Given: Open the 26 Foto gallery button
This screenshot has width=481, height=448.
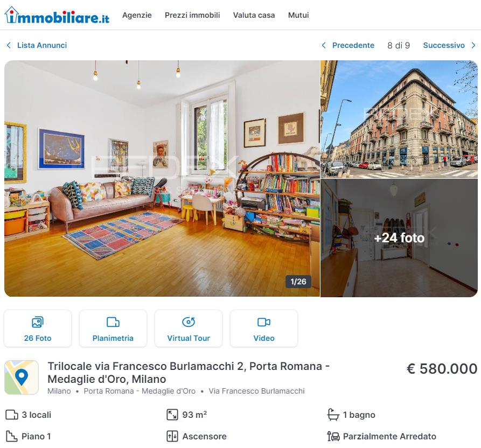Looking at the screenshot, I should pos(38,328).
